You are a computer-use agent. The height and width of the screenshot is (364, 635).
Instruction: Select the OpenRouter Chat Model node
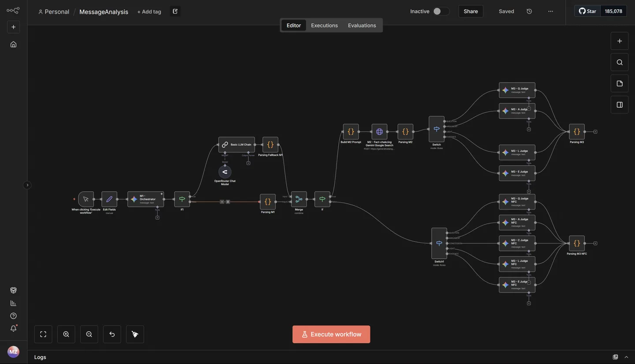click(225, 172)
